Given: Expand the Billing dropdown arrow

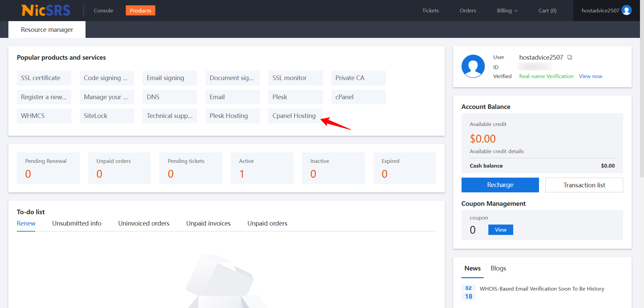Looking at the screenshot, I should coord(516,11).
